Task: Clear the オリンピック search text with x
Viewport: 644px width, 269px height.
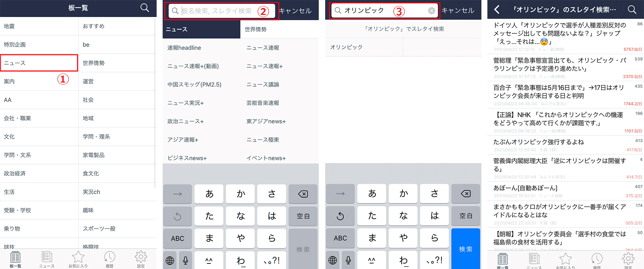Action: [431, 11]
